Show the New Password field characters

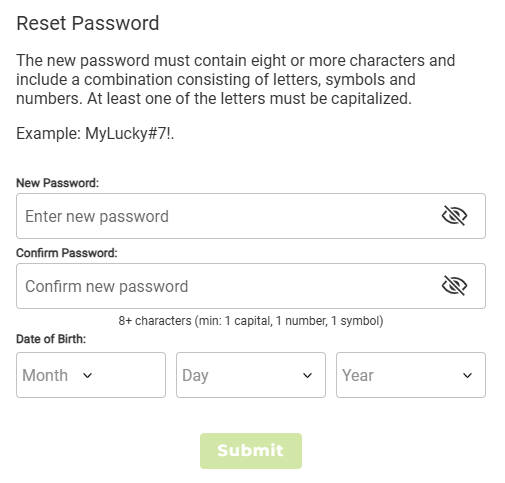click(x=454, y=216)
